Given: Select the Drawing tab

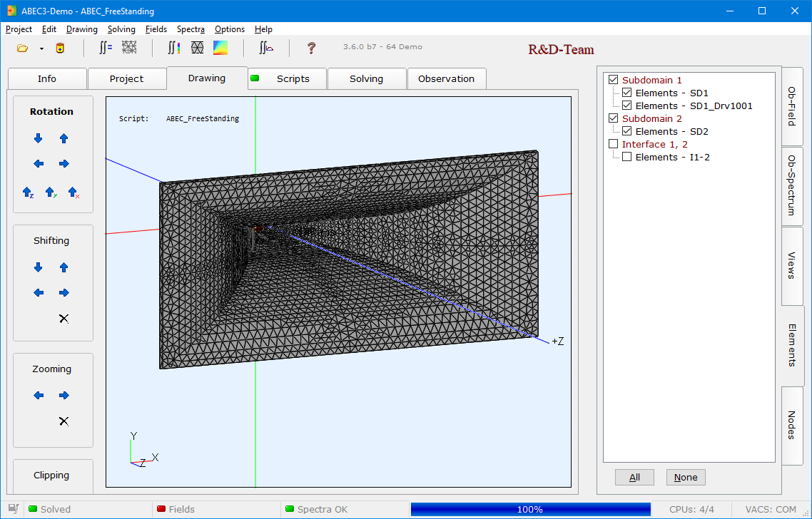Looking at the screenshot, I should point(207,78).
